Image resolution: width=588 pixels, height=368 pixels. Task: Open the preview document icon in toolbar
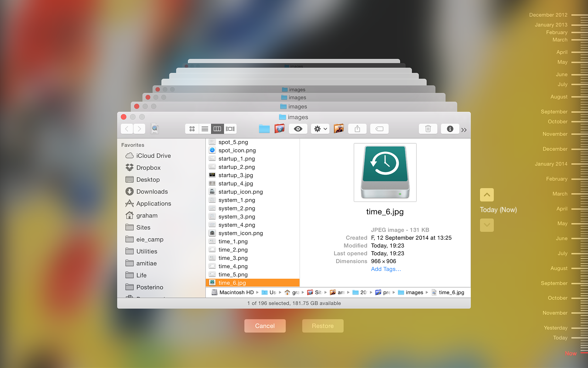coord(155,129)
